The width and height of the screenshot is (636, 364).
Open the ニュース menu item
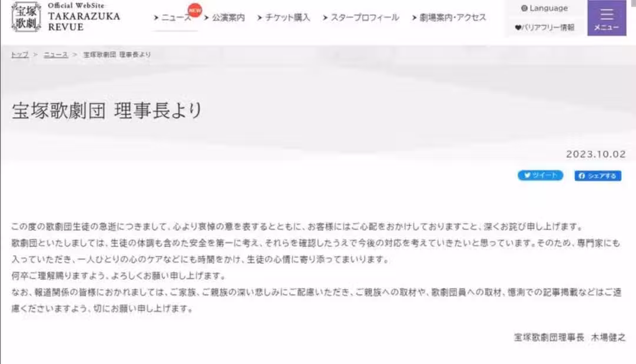173,18
